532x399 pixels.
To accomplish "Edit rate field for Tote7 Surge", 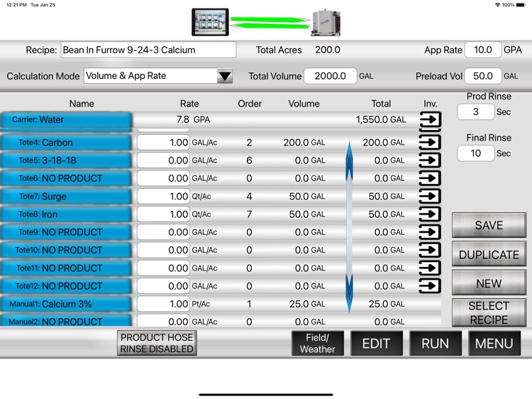I will [163, 196].
